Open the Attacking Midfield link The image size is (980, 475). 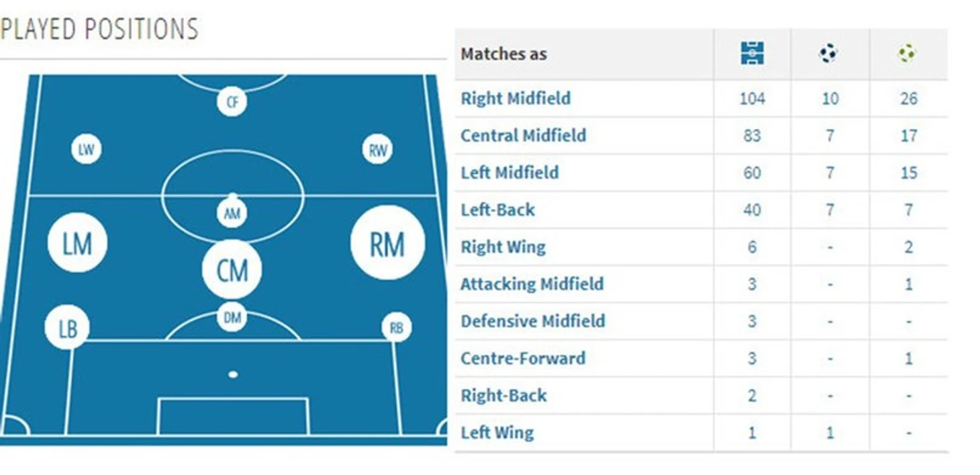[x=532, y=284]
